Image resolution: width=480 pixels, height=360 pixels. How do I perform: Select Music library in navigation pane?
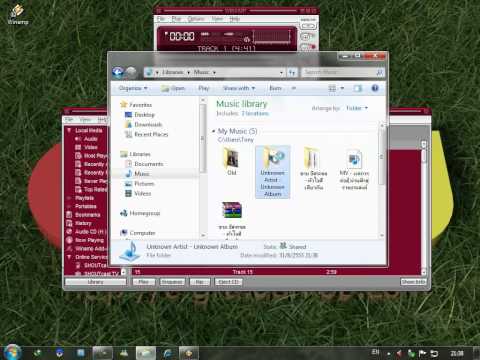138,174
